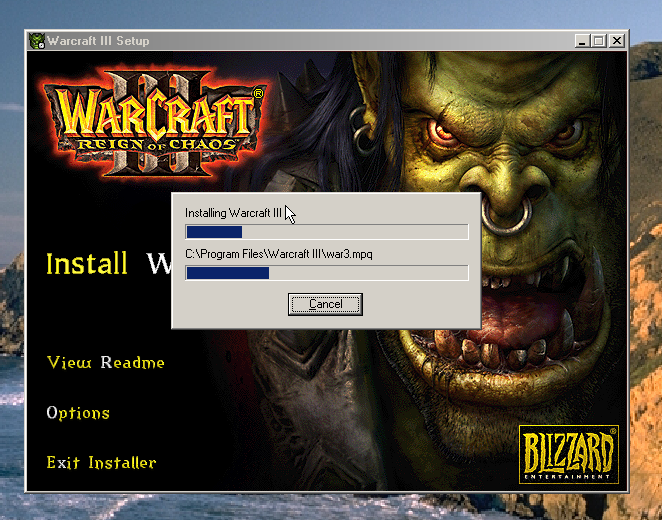662x520 pixels.
Task: Maximize the Warcraft III Setup window
Action: (x=598, y=41)
